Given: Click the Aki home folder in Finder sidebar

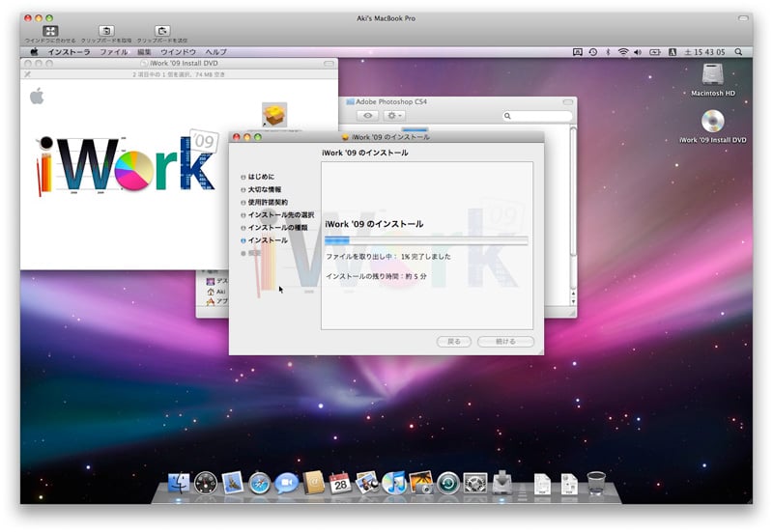Looking at the screenshot, I should pyautogui.click(x=215, y=292).
